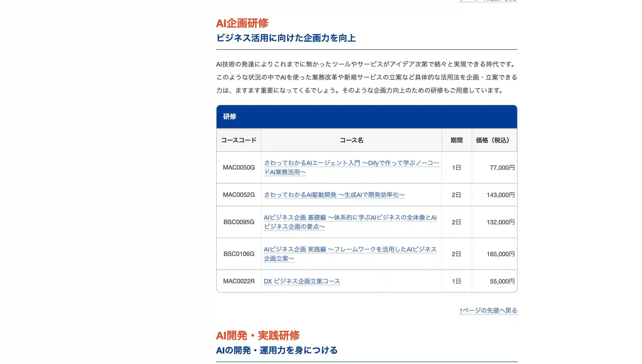Click the 1日 duration in the MAC0050G row
The image size is (642, 364).
coord(456,168)
